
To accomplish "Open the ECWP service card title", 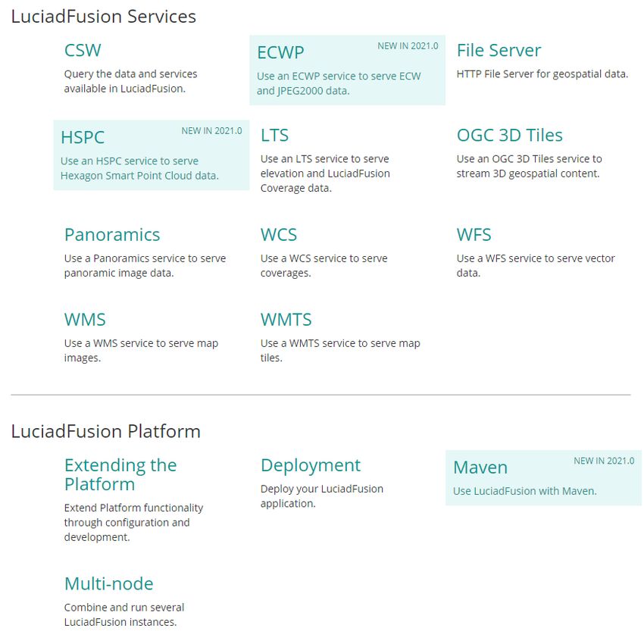I will click(280, 52).
